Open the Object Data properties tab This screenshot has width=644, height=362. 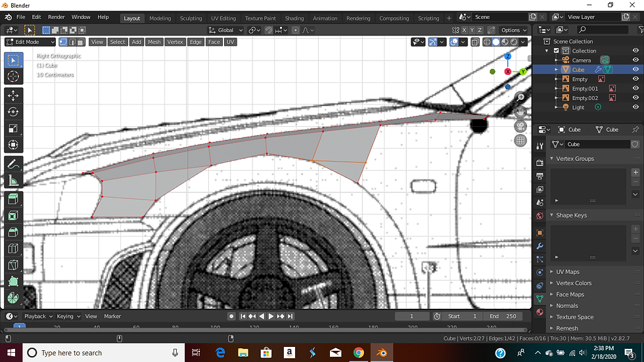[x=540, y=299]
